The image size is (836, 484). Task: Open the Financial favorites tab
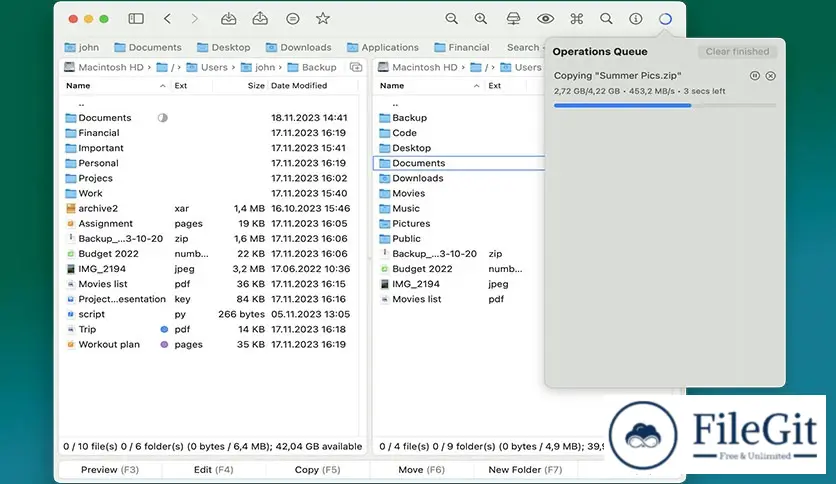462,47
